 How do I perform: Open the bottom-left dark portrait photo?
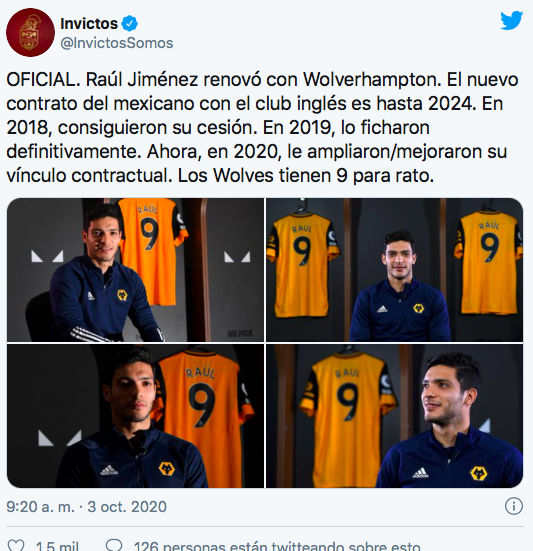135,416
